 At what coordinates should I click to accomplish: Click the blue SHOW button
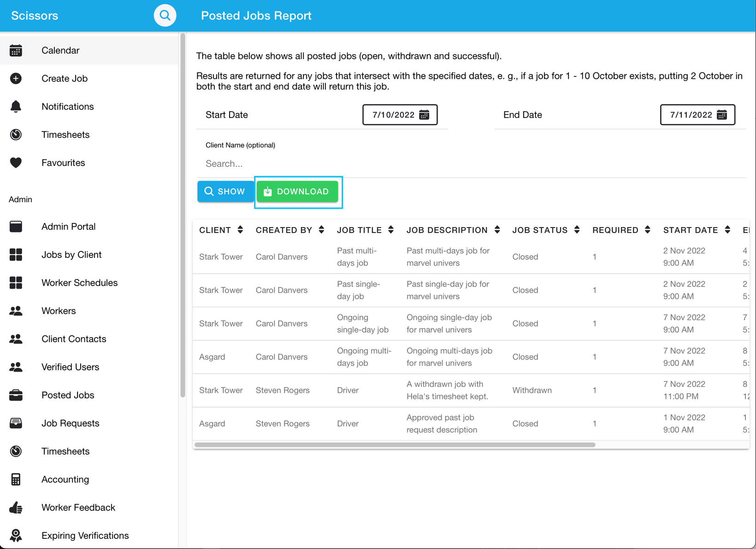[225, 192]
